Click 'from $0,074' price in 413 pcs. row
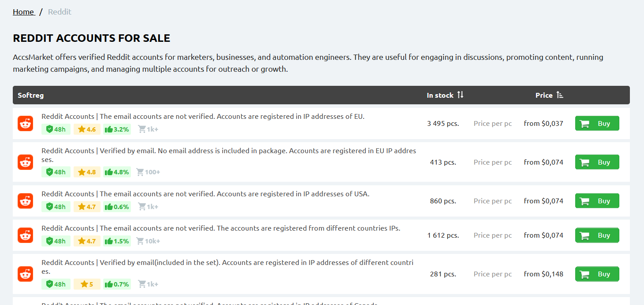The height and width of the screenshot is (305, 644). coord(543,162)
